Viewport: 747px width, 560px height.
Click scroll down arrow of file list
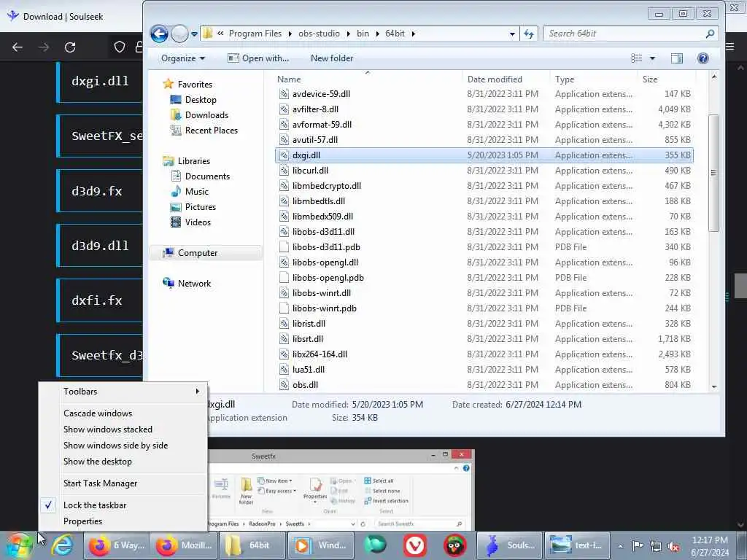[713, 386]
